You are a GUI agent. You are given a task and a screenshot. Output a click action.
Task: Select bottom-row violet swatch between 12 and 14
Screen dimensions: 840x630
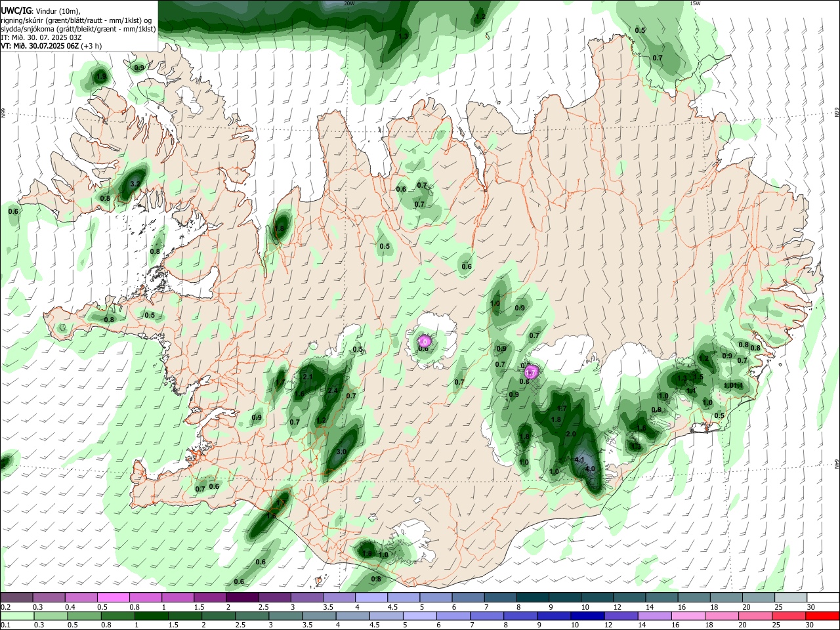(x=621, y=616)
